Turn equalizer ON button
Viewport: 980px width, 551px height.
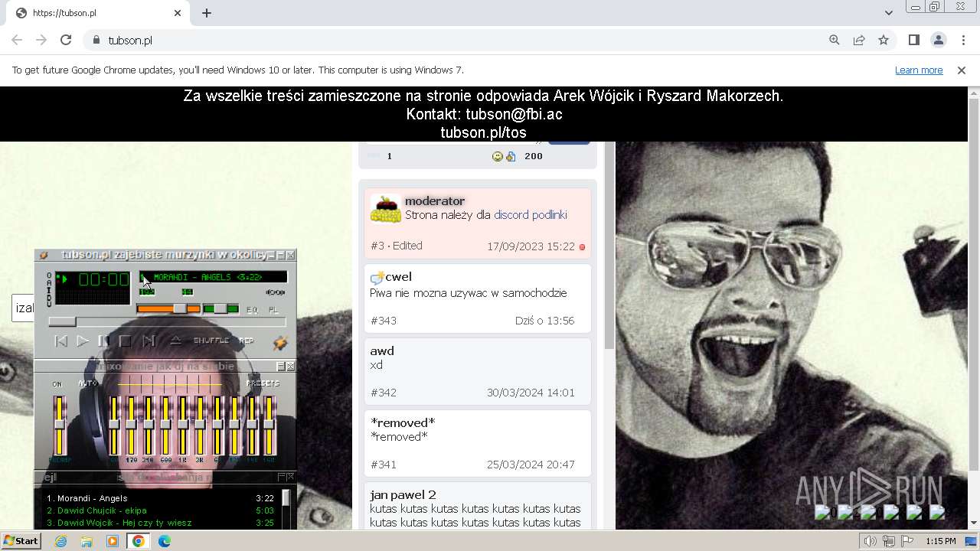click(57, 383)
